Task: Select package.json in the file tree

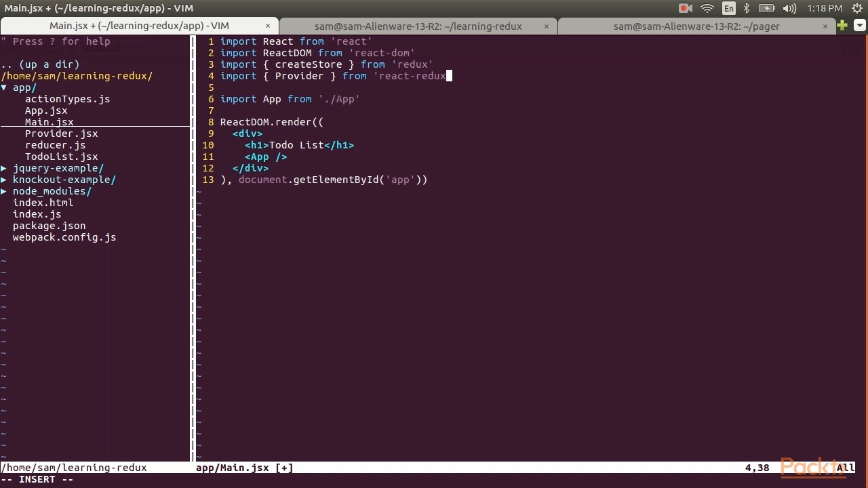Action: click(49, 226)
